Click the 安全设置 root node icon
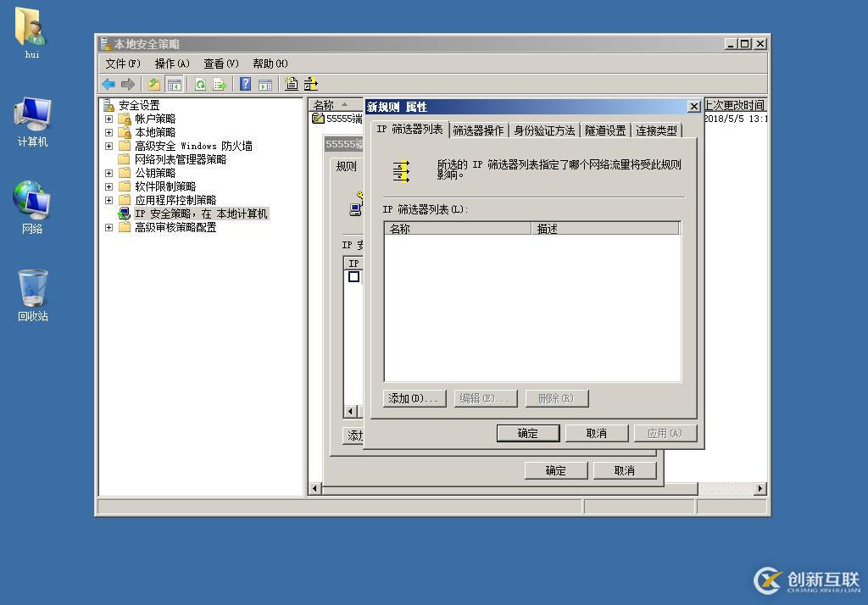The image size is (868, 605). 109,104
